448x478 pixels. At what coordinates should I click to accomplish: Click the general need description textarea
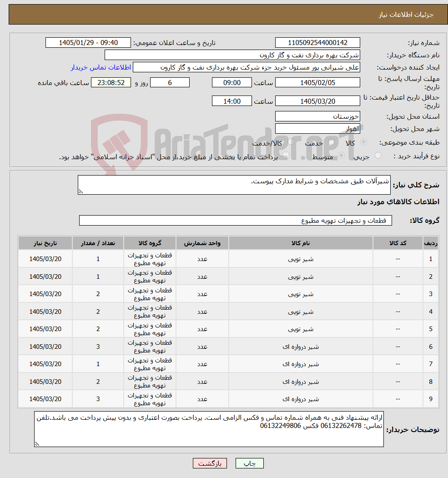234,185
